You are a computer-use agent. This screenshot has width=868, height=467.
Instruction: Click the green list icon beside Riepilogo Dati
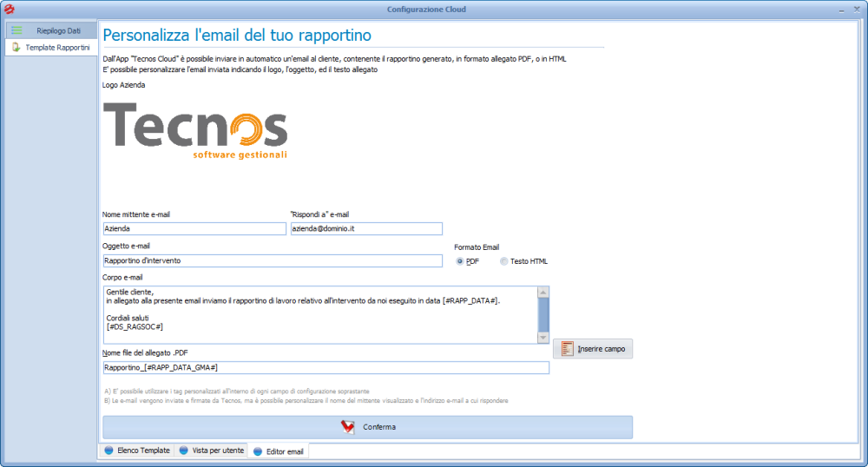pos(17,30)
